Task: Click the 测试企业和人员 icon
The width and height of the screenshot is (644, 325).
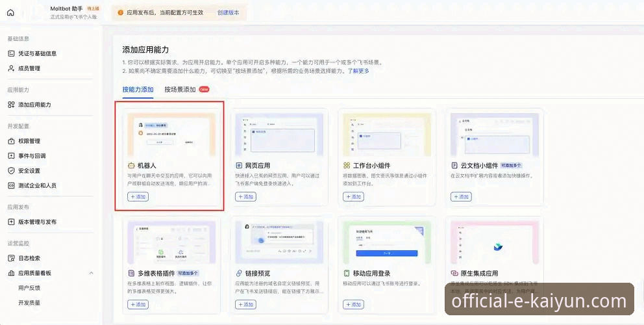Action: (x=11, y=185)
